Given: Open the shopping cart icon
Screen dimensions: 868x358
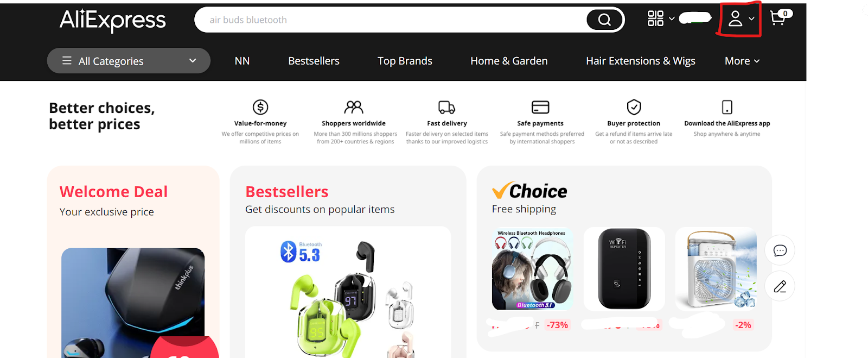Looking at the screenshot, I should (x=780, y=18).
